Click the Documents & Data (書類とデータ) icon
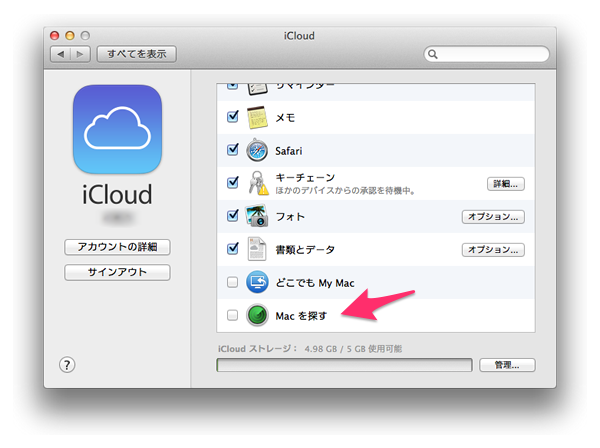Screen dimensions: 600x448 tap(257, 249)
